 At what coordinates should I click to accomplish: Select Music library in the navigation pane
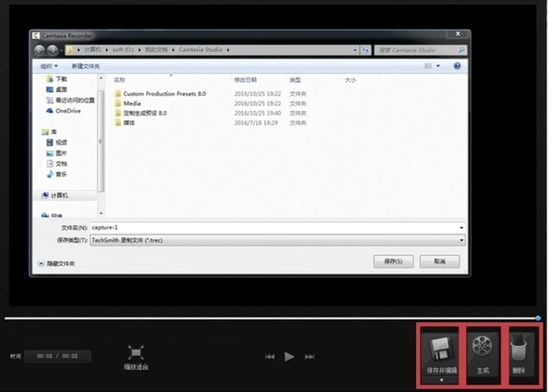(x=57, y=174)
